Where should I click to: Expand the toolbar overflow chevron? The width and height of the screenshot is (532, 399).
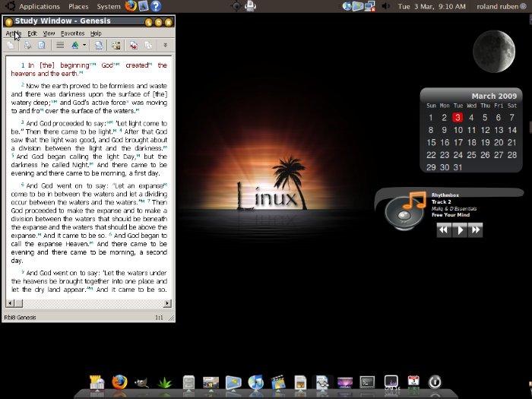click(x=166, y=46)
